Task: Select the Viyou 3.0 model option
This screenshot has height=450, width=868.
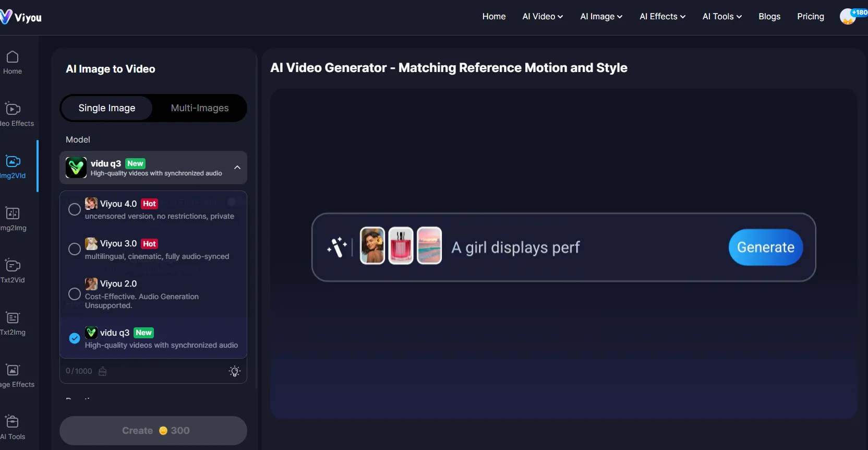Action: pyautogui.click(x=75, y=250)
